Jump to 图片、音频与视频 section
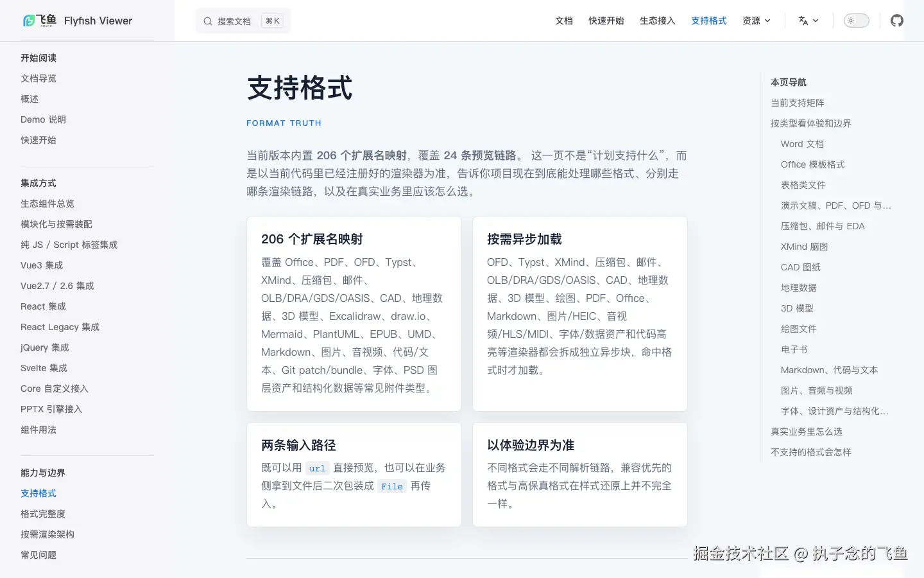 tap(817, 390)
